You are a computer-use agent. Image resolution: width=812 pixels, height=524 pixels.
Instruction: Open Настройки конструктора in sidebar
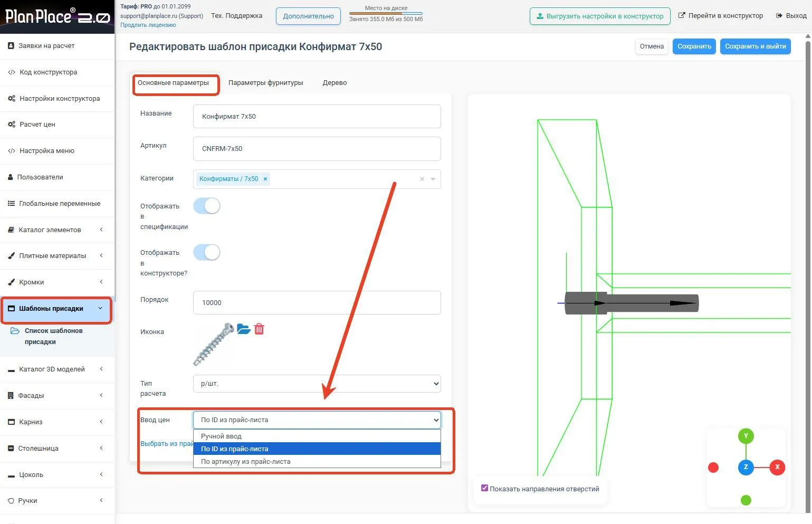(57, 99)
